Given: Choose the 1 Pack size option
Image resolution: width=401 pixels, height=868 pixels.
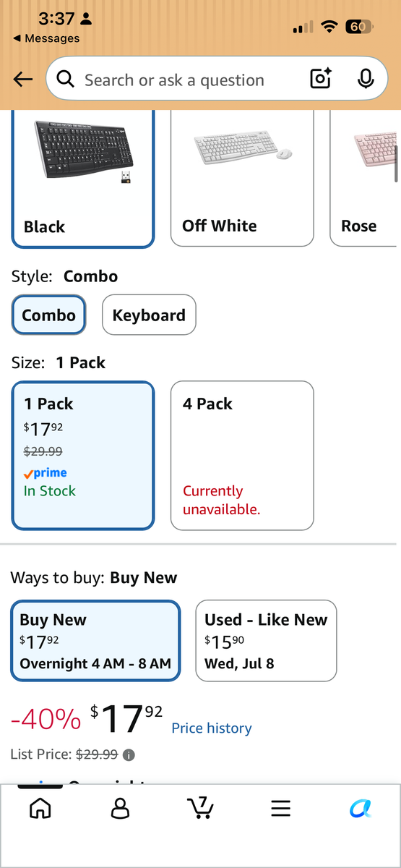Looking at the screenshot, I should 83,456.
